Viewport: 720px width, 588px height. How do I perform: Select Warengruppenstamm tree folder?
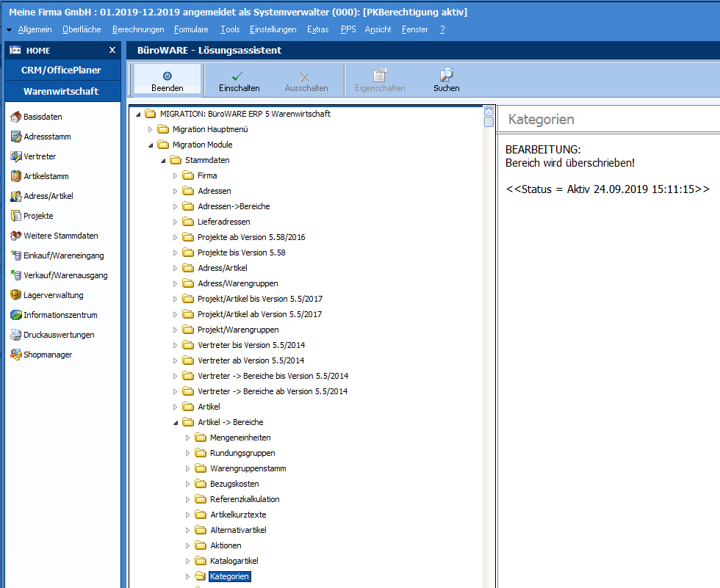point(248,468)
